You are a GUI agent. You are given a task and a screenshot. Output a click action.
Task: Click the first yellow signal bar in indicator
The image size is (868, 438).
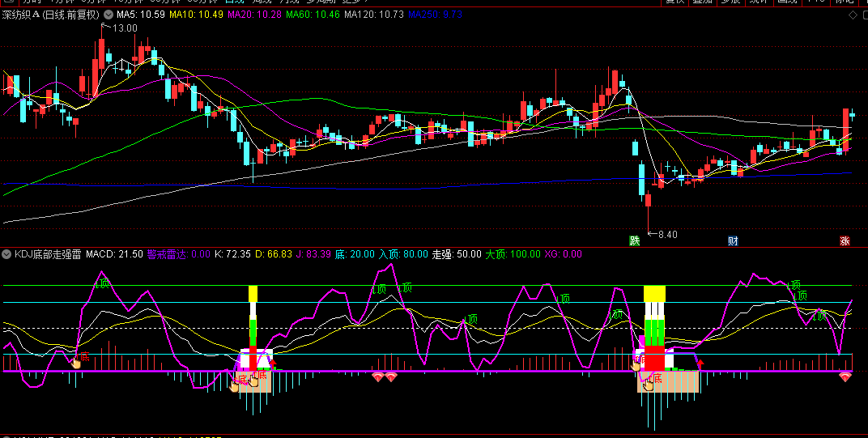coord(253,294)
